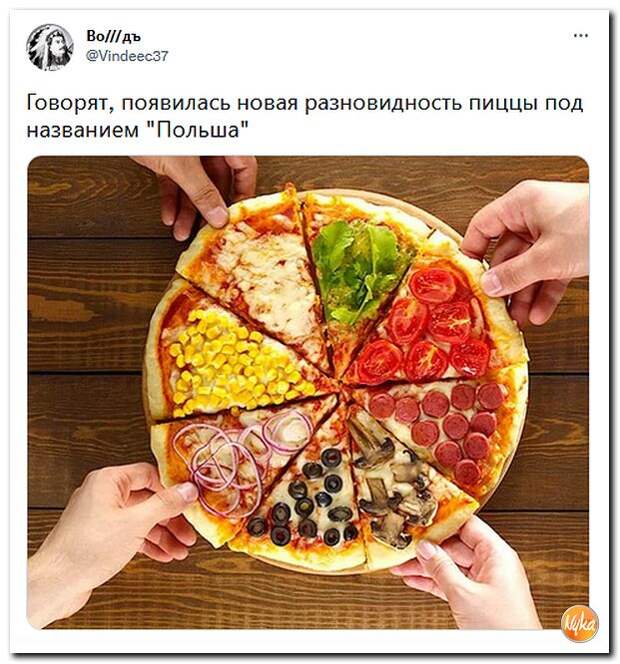This screenshot has width=620, height=664.
Task: Click the orange logo watermark badge
Action: pos(580,624)
